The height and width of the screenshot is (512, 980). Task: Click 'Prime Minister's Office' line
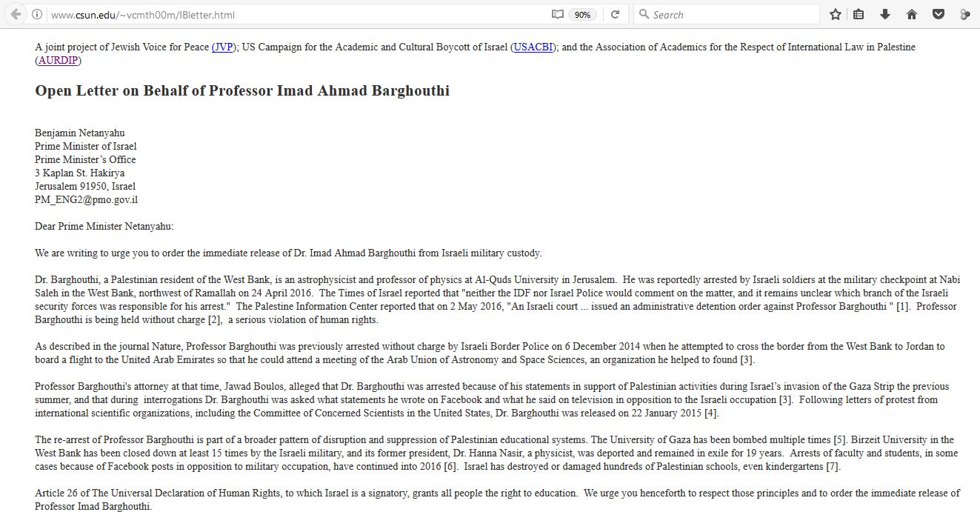pos(85,159)
